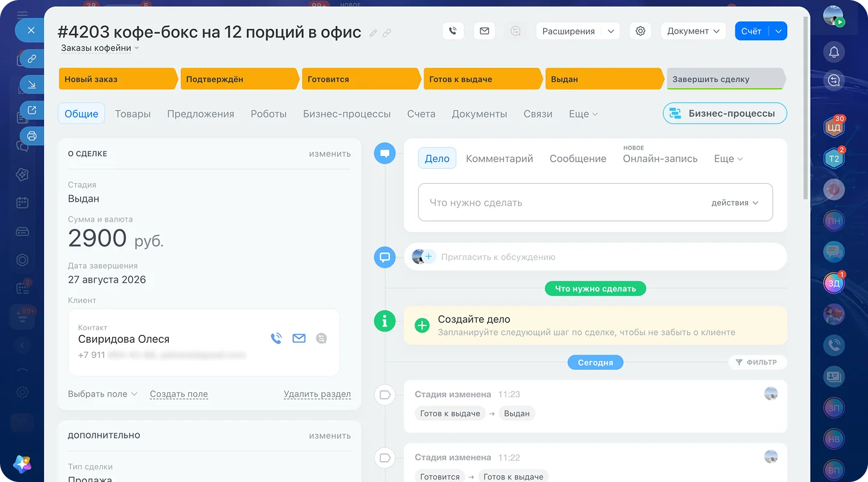Viewport: 868px width, 482px height.
Task: Click the print icon on left side panel
Action: click(32, 136)
